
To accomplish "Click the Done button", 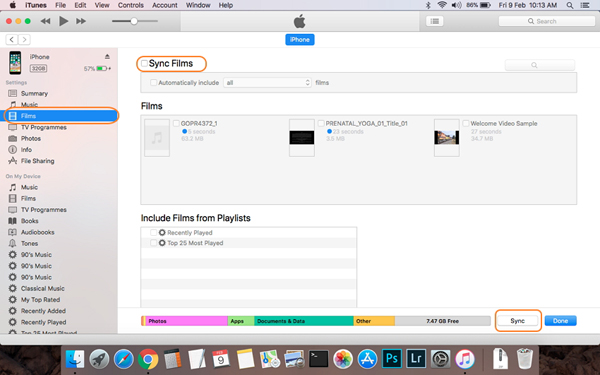I will (x=560, y=321).
